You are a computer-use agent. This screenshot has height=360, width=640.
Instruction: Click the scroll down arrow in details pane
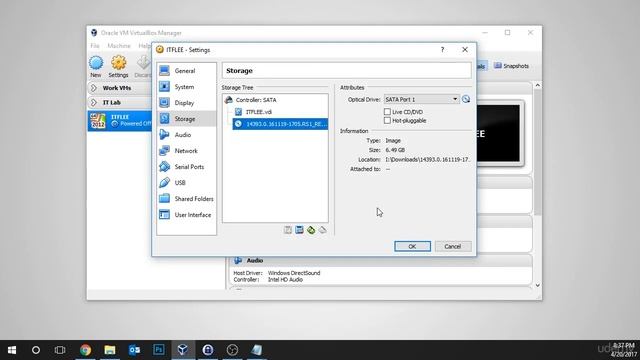pos(538,285)
